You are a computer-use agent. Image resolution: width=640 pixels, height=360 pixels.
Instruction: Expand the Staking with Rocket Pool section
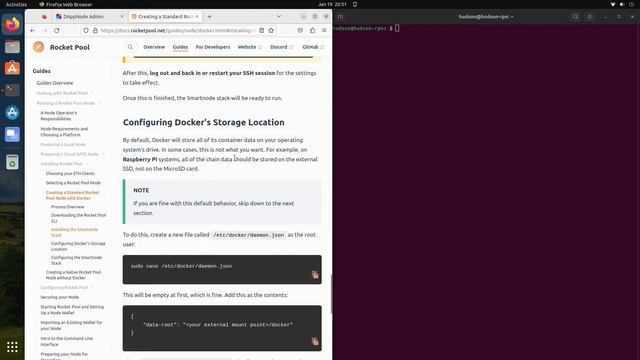pyautogui.click(x=64, y=93)
